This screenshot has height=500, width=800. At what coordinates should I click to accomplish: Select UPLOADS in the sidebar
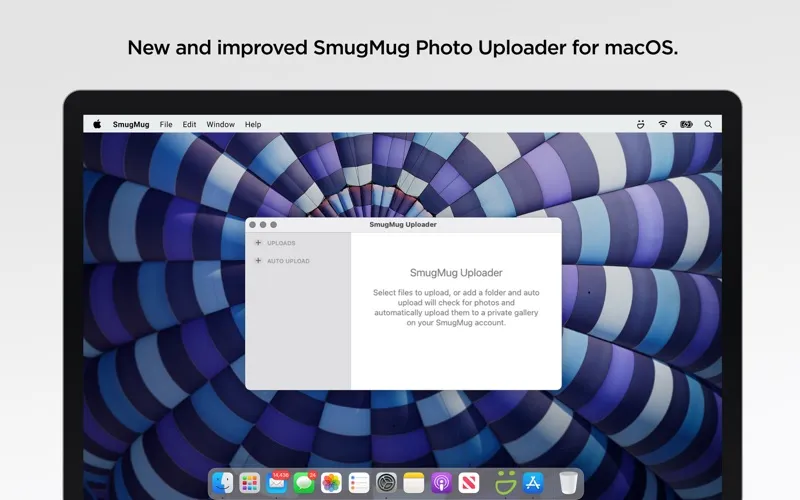point(281,243)
